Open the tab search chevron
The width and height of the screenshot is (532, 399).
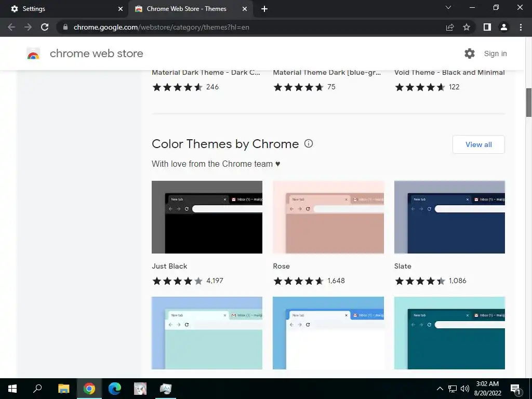pos(448,7)
